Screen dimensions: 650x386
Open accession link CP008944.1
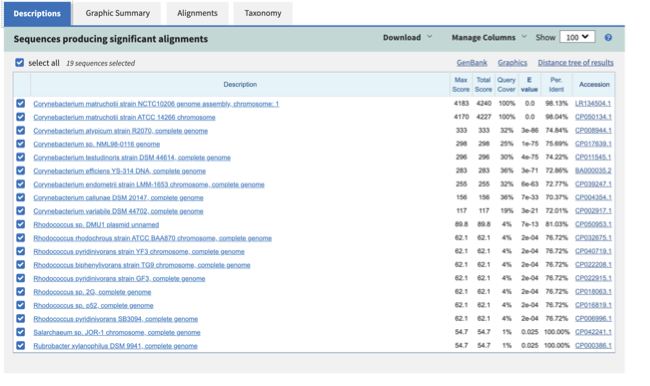pos(593,130)
